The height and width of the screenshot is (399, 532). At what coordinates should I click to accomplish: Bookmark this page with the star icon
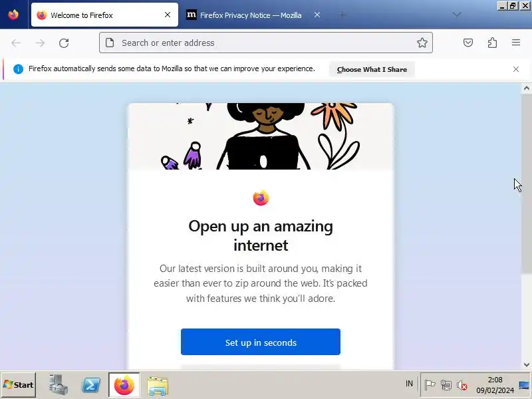[422, 43]
